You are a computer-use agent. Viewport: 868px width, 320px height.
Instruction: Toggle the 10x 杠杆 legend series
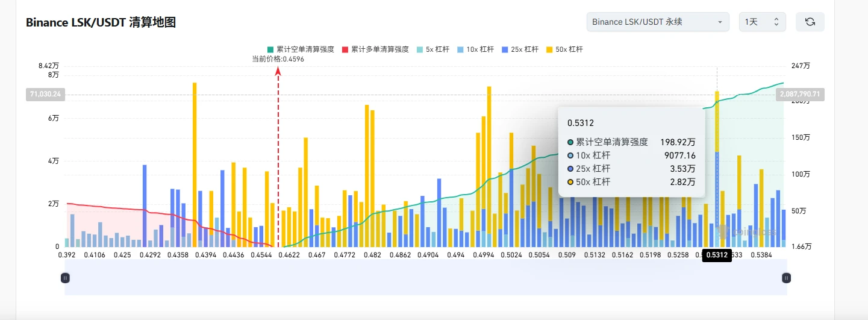pyautogui.click(x=476, y=49)
